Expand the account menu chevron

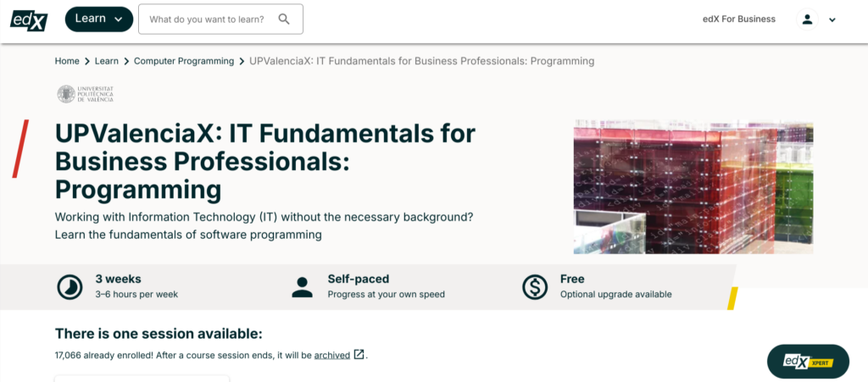(832, 19)
